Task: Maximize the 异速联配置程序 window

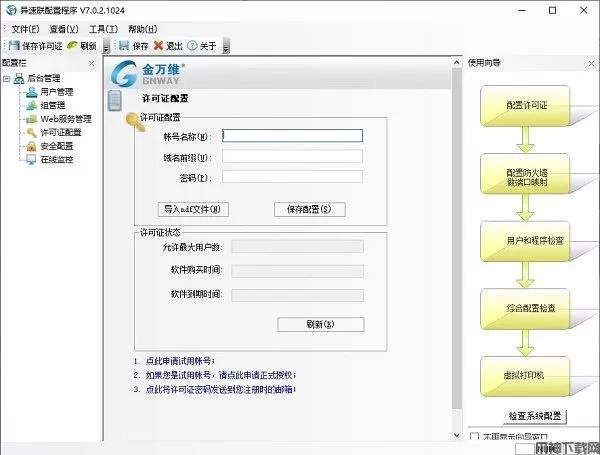Action: (x=553, y=10)
